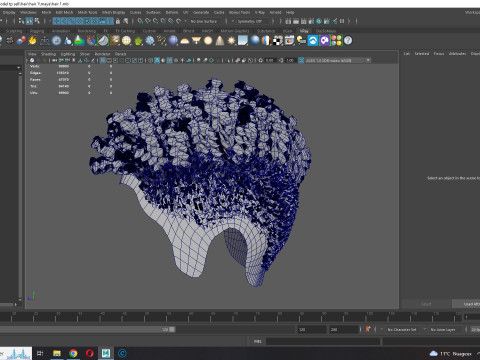This screenshot has height=360, width=480.
Task: Open the Renderer panel menu
Action: pyautogui.click(x=102, y=54)
